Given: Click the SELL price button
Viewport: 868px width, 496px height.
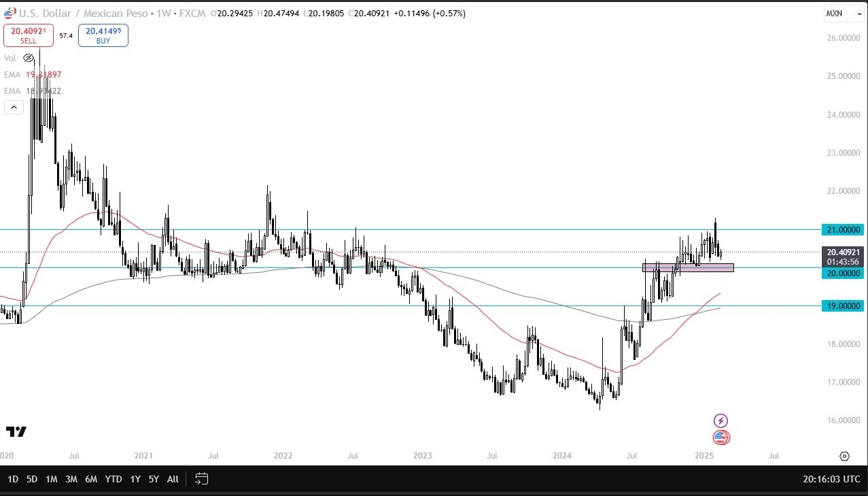Looking at the screenshot, I should [x=29, y=35].
